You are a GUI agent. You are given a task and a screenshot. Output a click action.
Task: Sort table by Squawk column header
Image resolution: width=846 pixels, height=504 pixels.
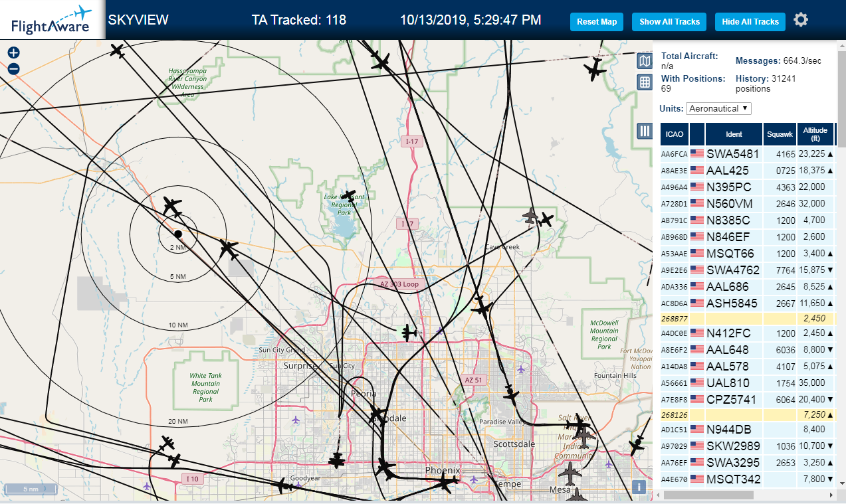point(780,134)
